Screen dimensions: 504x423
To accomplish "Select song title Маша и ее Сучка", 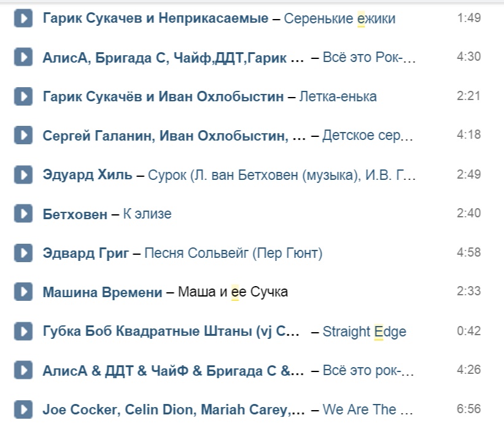I will pyautogui.click(x=233, y=292).
